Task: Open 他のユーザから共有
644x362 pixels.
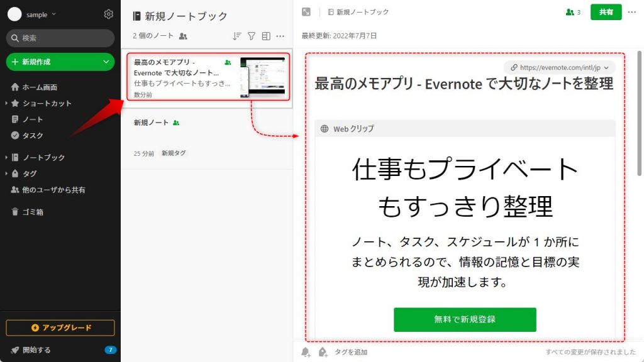Action: click(x=53, y=190)
